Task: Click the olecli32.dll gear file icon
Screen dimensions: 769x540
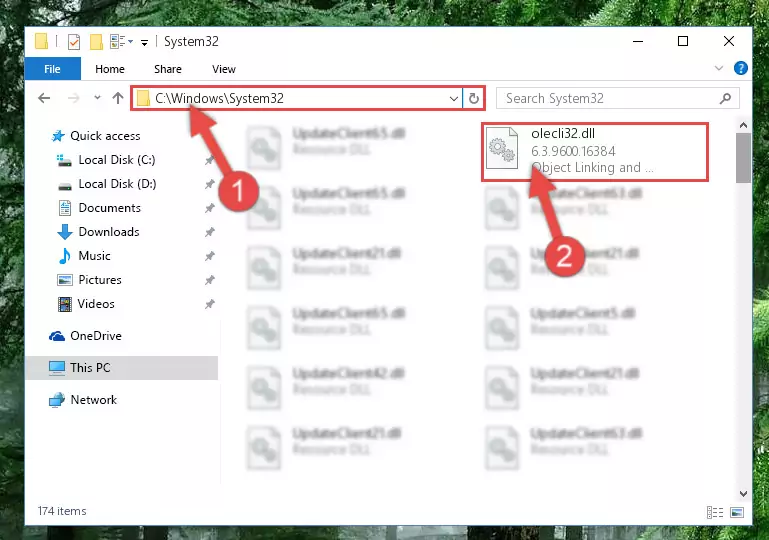Action: click(502, 148)
